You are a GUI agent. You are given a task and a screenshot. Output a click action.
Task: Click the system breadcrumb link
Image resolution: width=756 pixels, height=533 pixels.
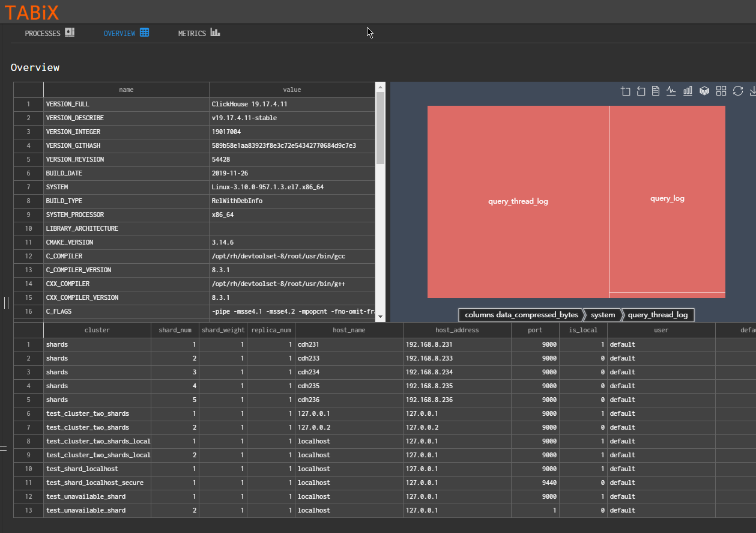[602, 315]
